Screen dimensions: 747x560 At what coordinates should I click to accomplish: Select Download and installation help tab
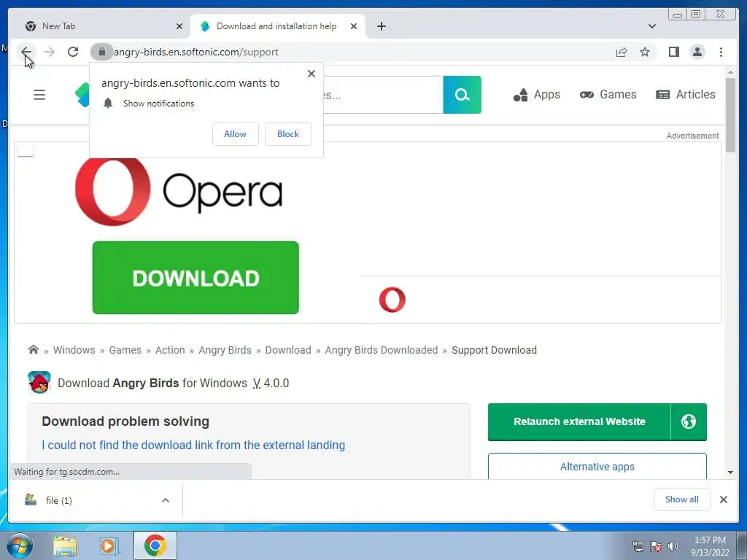[278, 26]
